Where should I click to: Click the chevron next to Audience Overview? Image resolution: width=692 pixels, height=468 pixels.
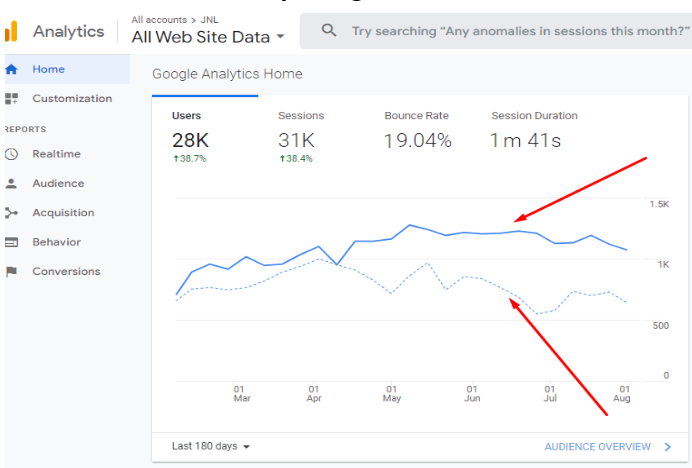[668, 447]
